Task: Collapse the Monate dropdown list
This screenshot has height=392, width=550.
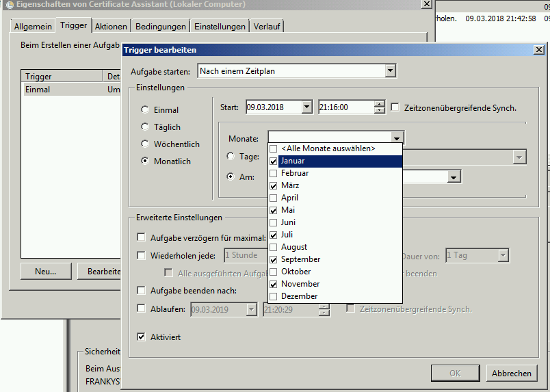Action: [x=396, y=138]
